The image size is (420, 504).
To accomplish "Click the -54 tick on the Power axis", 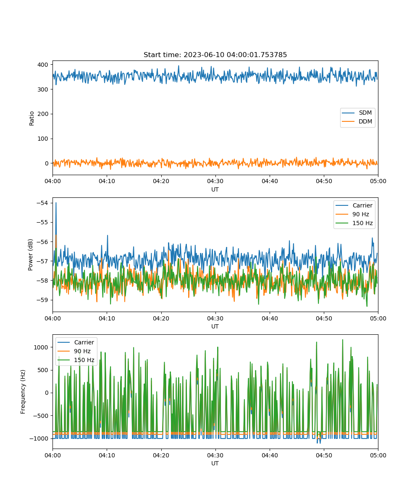I will 42,203.
